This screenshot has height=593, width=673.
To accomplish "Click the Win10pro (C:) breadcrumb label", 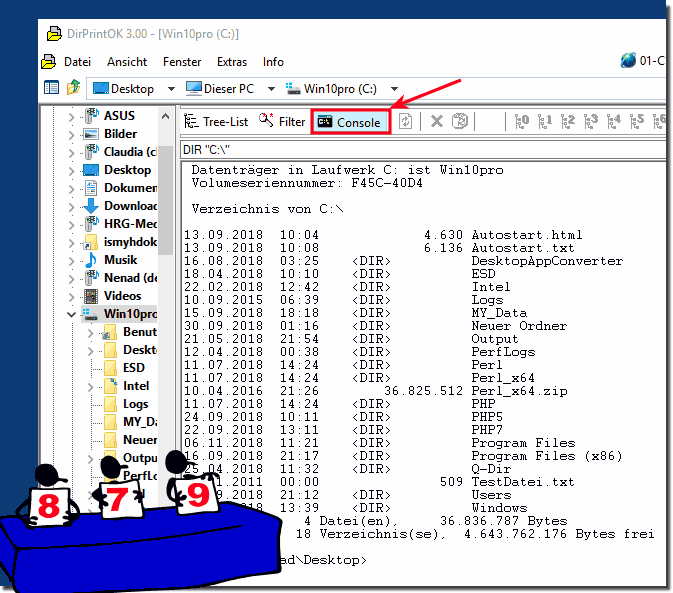I will pos(340,89).
